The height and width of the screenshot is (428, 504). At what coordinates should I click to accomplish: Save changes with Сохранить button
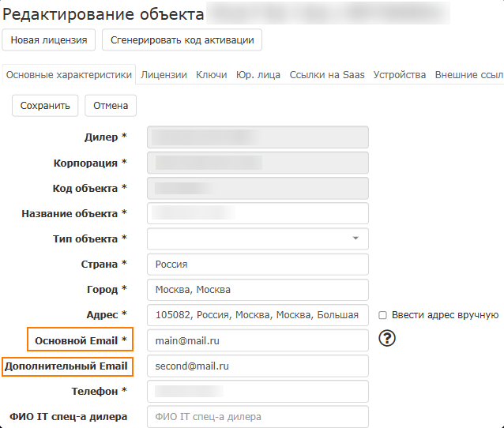coord(45,105)
